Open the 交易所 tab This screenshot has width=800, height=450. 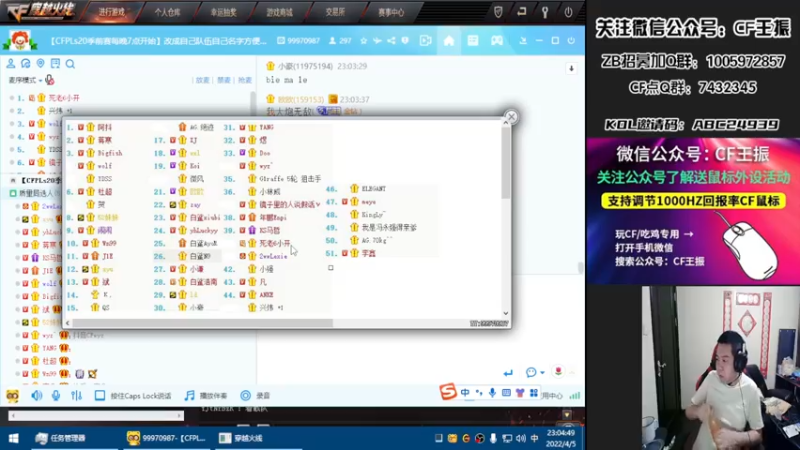click(x=335, y=12)
